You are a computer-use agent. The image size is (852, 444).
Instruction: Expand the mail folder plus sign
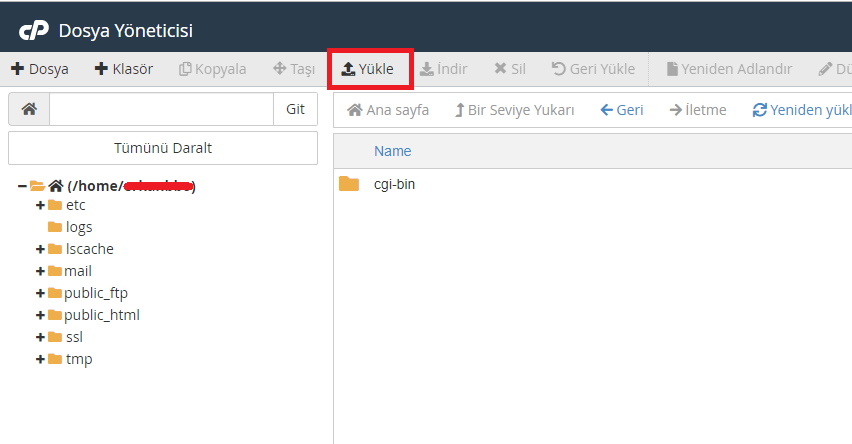(x=41, y=271)
